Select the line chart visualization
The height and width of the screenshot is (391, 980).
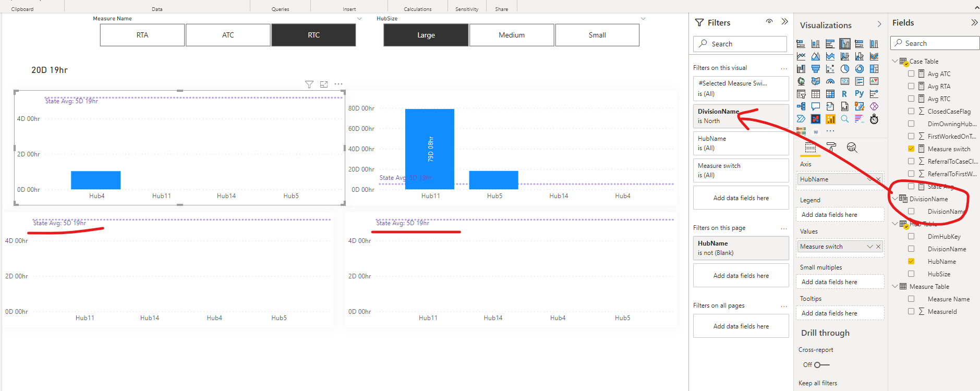[x=801, y=56]
